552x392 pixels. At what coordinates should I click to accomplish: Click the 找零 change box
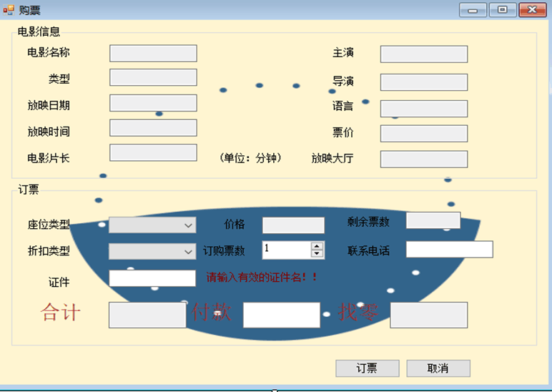(428, 315)
